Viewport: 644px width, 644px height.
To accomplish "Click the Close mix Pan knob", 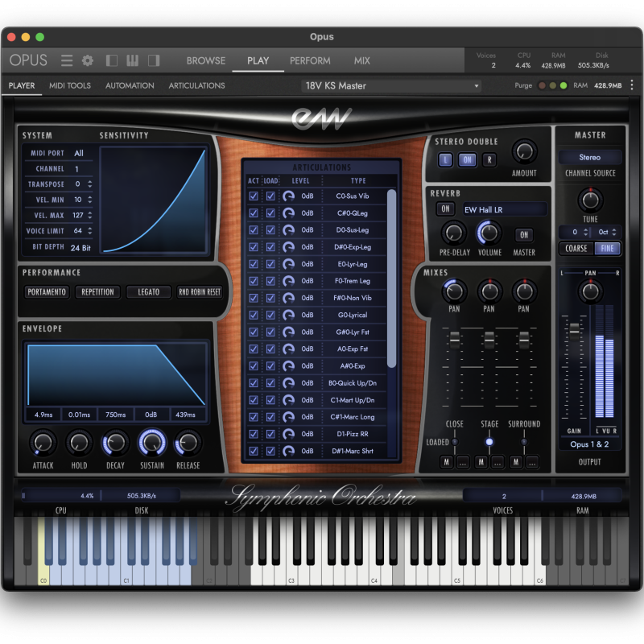I will [x=454, y=291].
